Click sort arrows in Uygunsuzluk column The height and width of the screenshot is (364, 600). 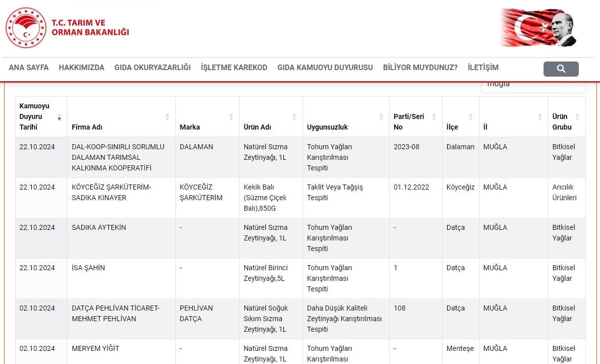381,117
